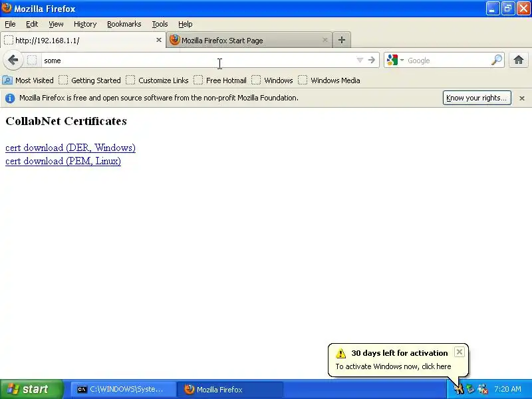Screen dimensions: 532x399
Task: Open the Getting Started bookmark
Action: (90, 80)
